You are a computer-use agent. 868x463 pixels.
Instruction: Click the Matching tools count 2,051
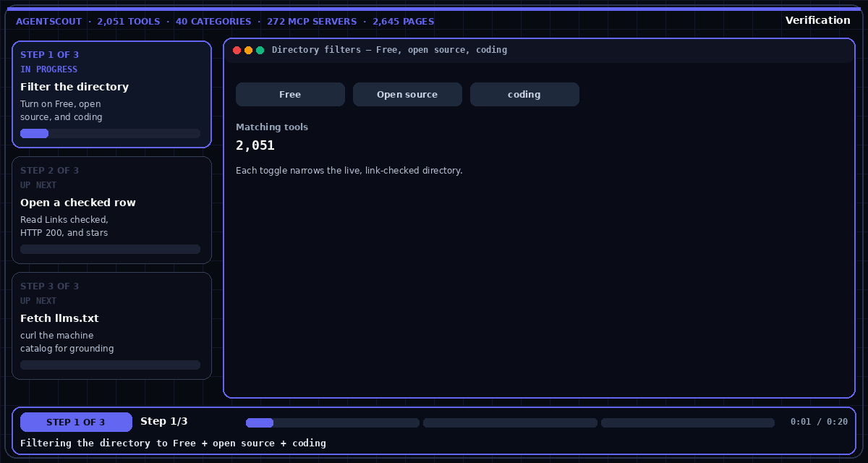(x=255, y=145)
